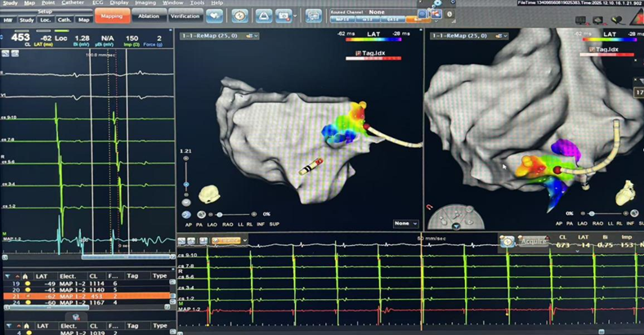Click the heart icon in the top toolbar

point(215,16)
